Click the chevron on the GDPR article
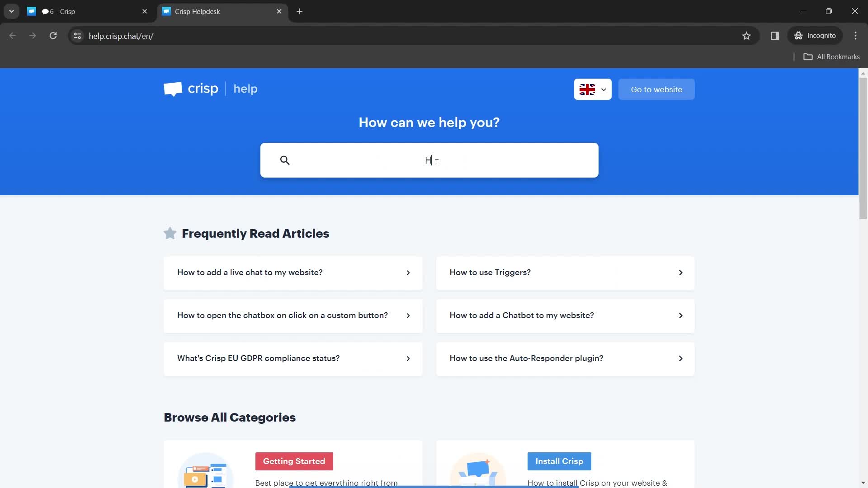 tap(408, 358)
